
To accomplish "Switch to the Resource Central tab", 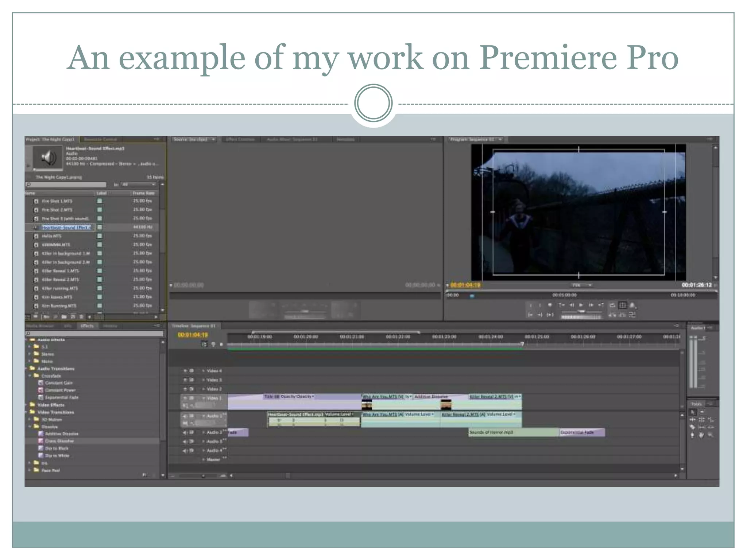I will coord(101,139).
